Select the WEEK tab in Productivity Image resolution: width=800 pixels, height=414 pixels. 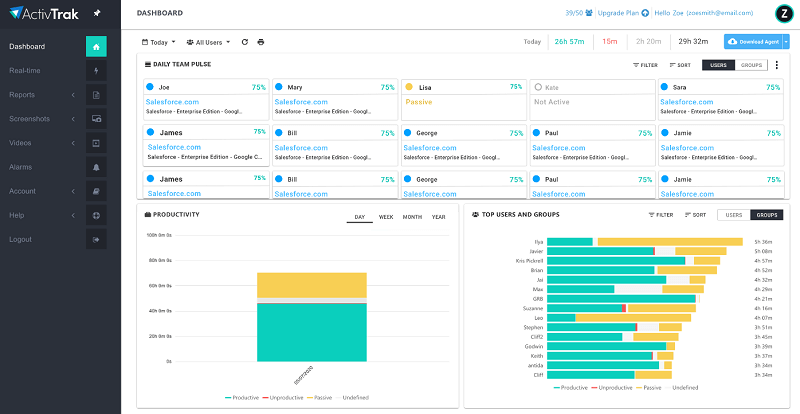point(386,217)
